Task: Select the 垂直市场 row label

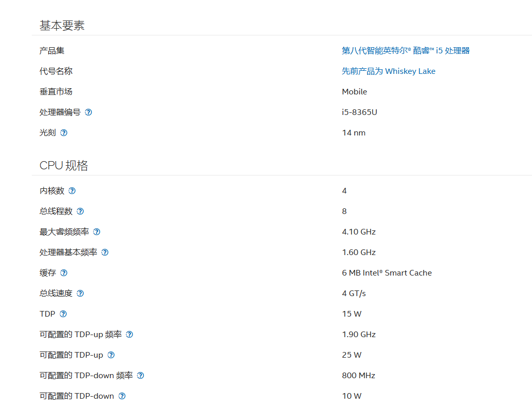Action: [x=55, y=91]
